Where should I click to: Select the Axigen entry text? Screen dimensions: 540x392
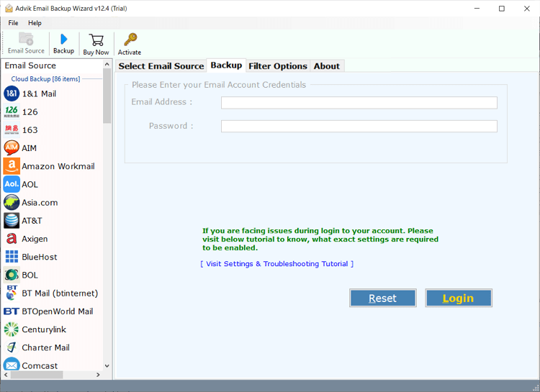coord(35,239)
